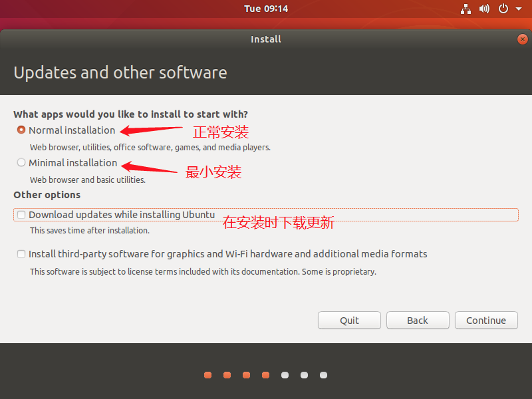Image resolution: width=532 pixels, height=399 pixels.
Task: Choose the Minimal installation option
Action: pyautogui.click(x=21, y=162)
